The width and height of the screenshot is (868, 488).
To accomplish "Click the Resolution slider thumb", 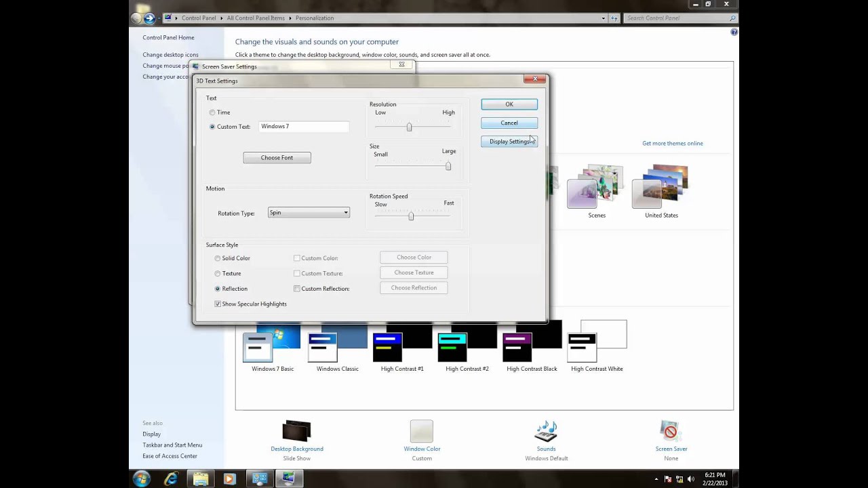I will 409,127.
